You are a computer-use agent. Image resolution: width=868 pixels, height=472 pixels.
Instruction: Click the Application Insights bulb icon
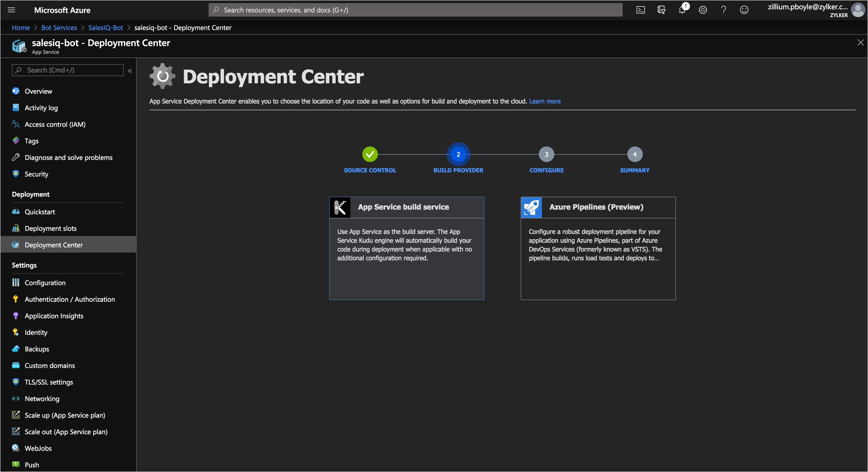click(x=16, y=315)
